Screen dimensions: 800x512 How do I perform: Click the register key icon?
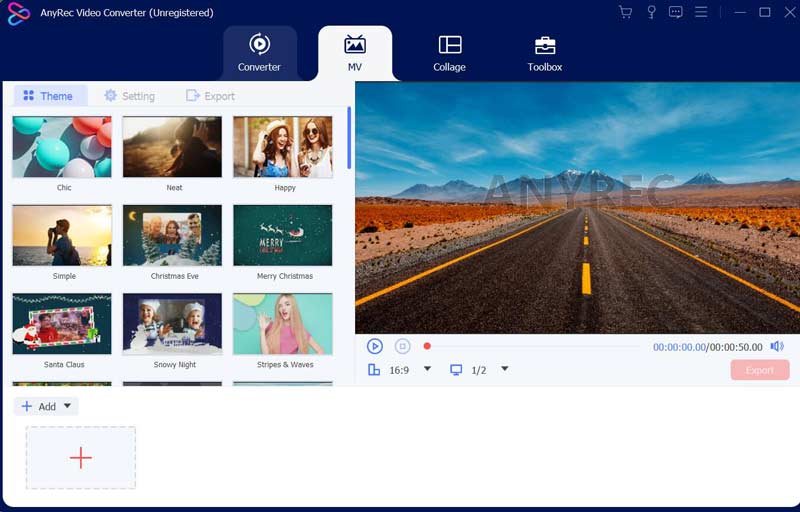point(651,12)
